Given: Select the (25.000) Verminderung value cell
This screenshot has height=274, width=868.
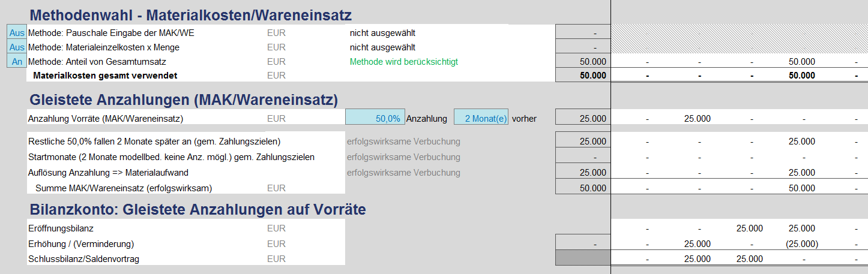Looking at the screenshot, I should pyautogui.click(x=801, y=244).
